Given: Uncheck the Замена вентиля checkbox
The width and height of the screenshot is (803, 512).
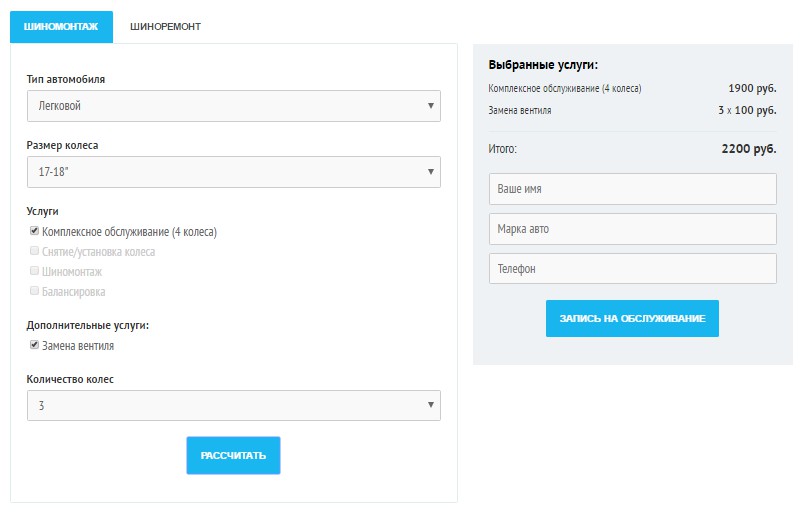Looking at the screenshot, I should (34, 345).
